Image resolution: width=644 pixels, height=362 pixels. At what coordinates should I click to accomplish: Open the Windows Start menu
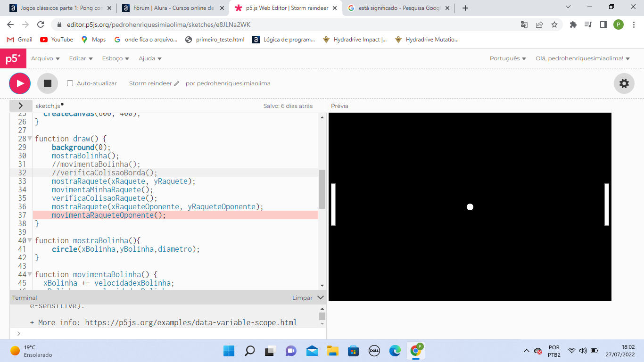pos(229,351)
